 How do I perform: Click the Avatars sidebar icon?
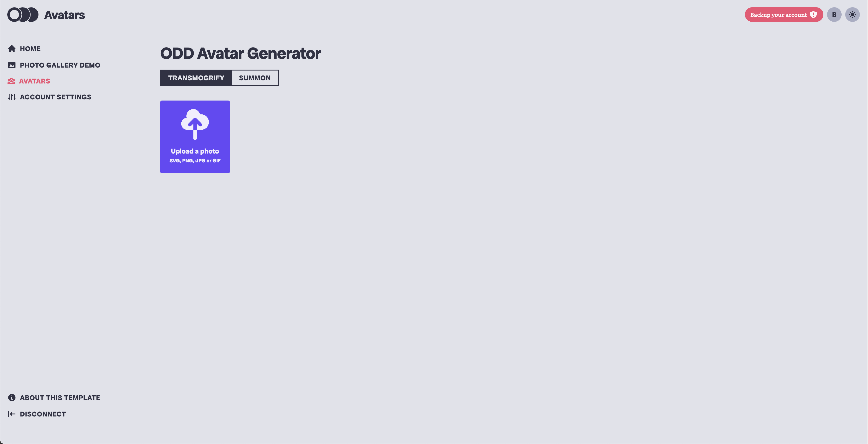click(x=11, y=81)
